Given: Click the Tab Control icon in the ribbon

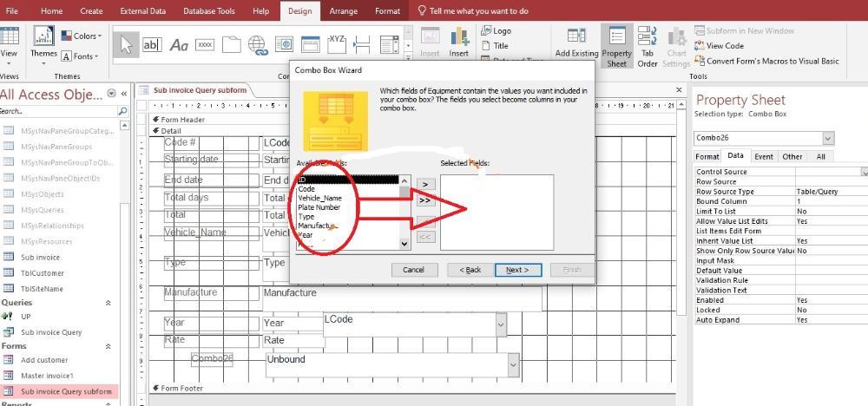Looking at the screenshot, I should coord(231,44).
